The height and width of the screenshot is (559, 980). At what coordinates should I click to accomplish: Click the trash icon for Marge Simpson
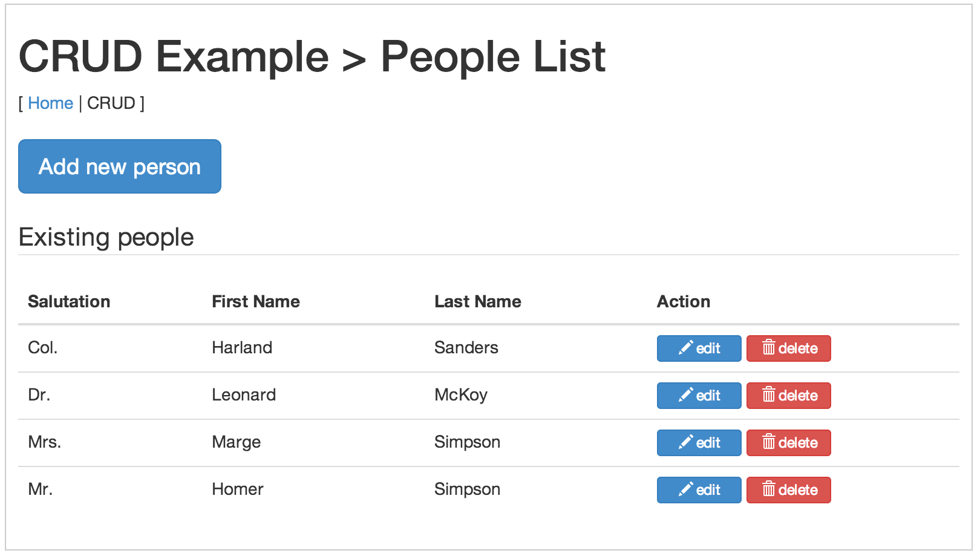[768, 442]
